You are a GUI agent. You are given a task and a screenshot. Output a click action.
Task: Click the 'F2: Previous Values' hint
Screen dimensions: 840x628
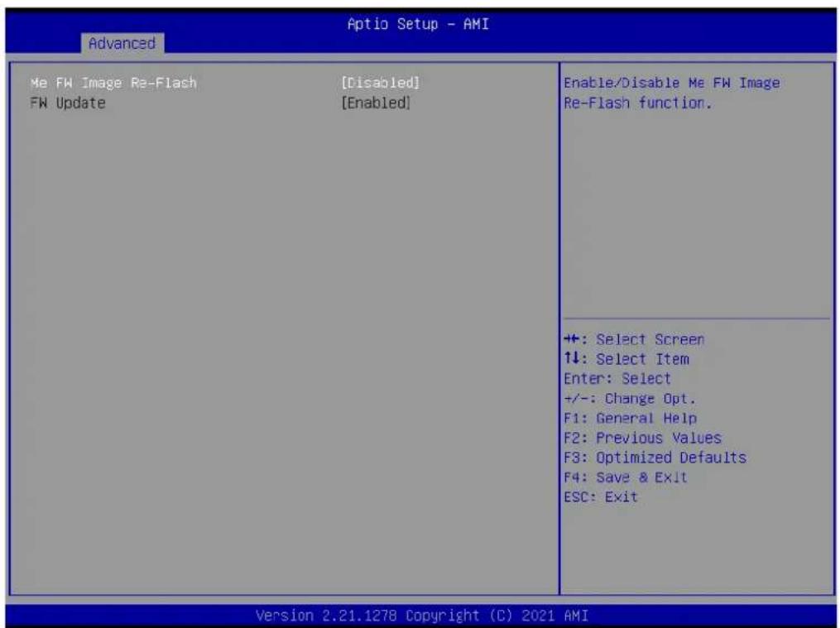click(x=643, y=438)
